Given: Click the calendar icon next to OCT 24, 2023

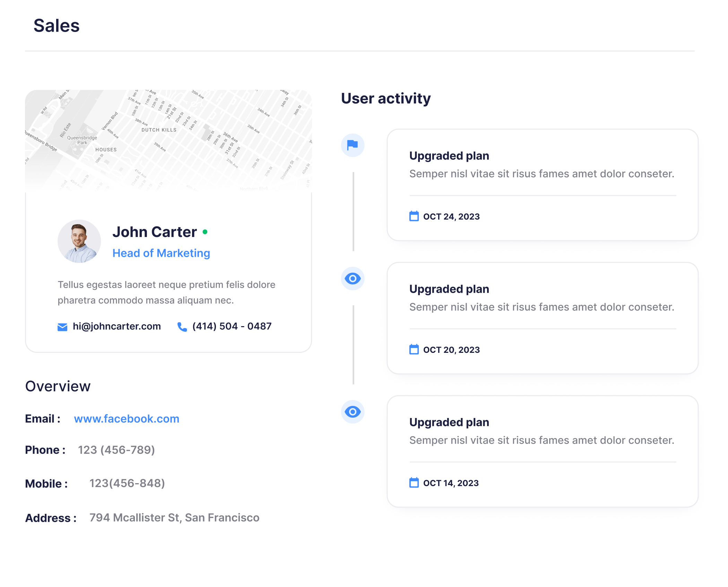Looking at the screenshot, I should [413, 216].
